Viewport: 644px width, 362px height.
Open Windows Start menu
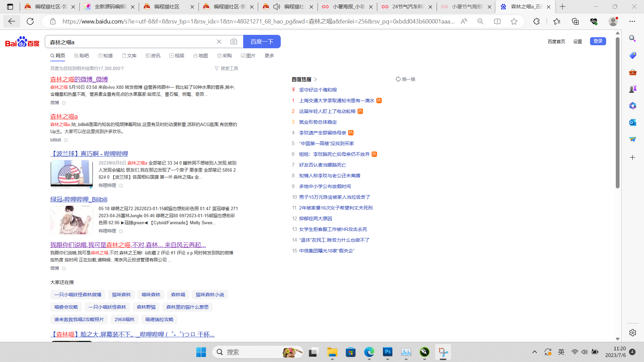click(201, 352)
